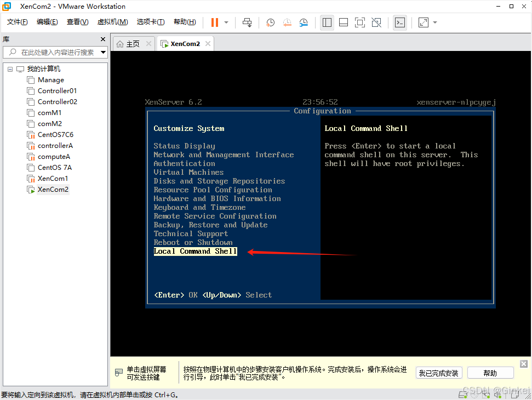Select Virtual Machines in the console menu
This screenshot has height=400, width=532.
tap(188, 173)
